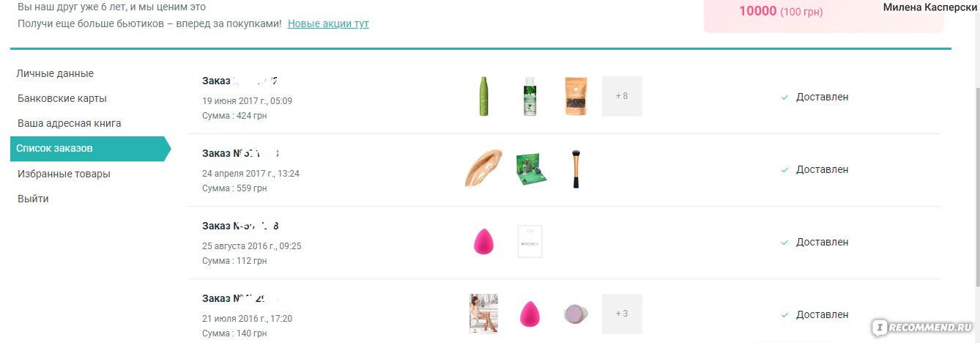Click 'Выйти' to log out
Screen dimensions: 980x343
click(x=33, y=199)
